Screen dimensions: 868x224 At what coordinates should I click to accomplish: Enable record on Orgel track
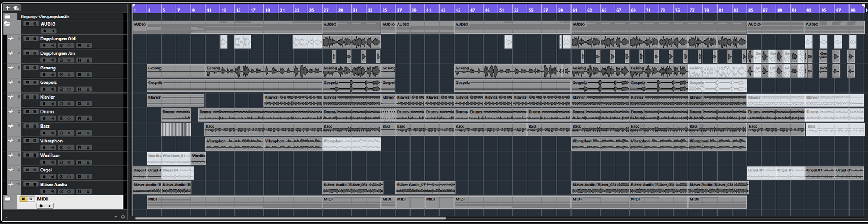[44, 176]
